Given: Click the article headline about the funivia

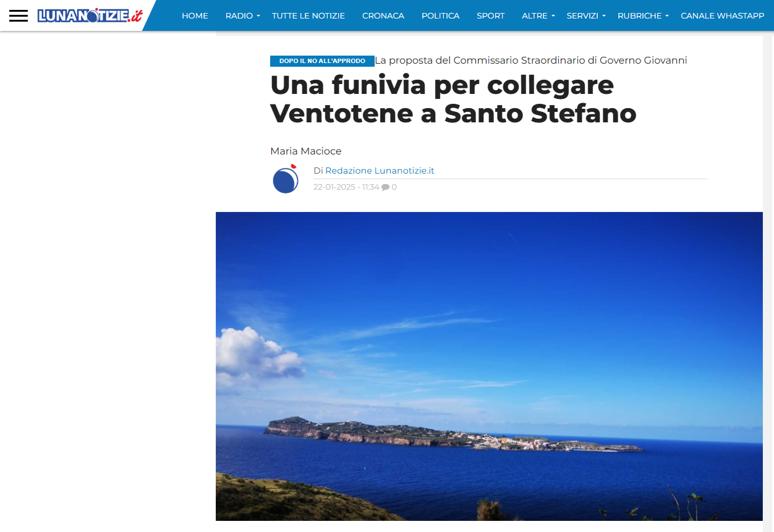Looking at the screenshot, I should pos(453,99).
